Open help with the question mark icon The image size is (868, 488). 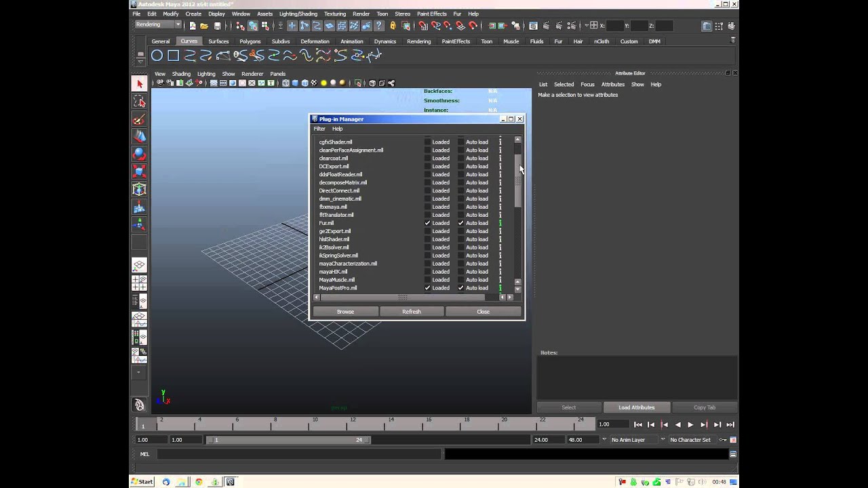[379, 26]
